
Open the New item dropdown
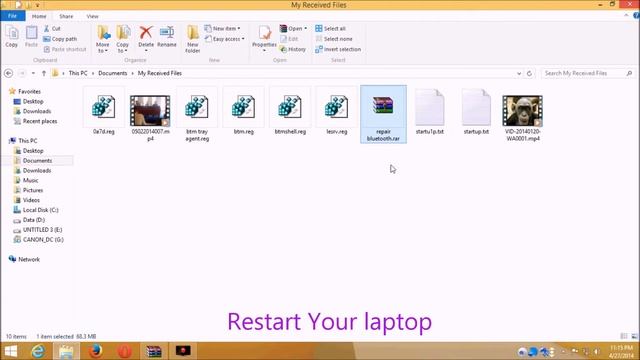(x=222, y=29)
